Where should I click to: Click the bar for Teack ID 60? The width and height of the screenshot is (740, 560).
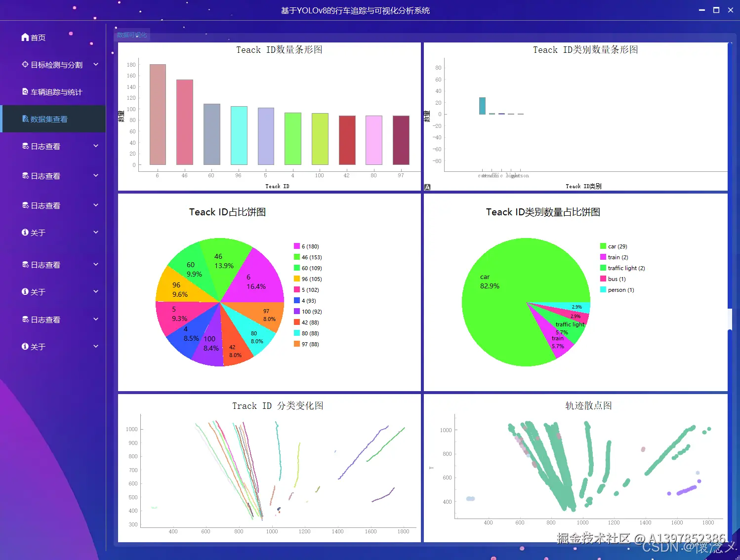pyautogui.click(x=211, y=134)
